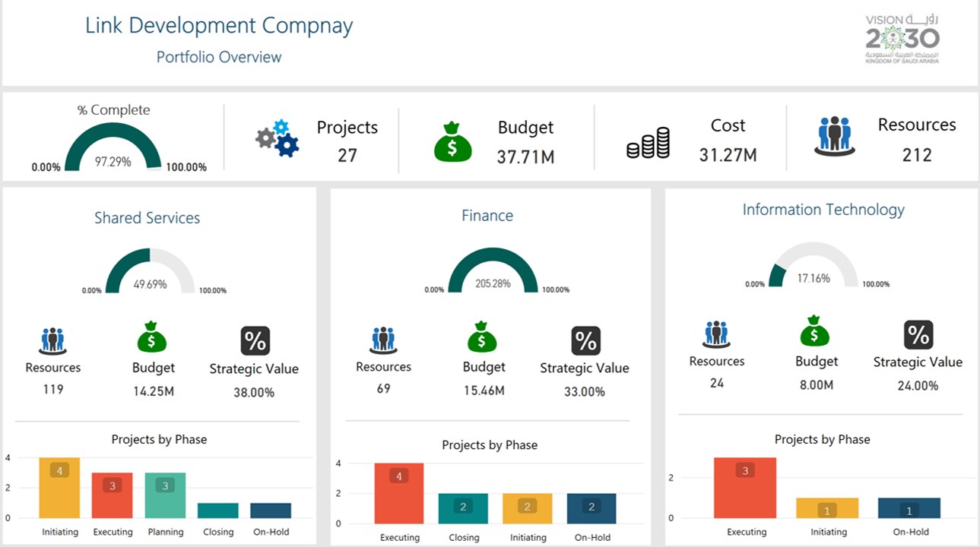Click the strategic value 33.00%
The height and width of the screenshot is (547, 980).
585,392
